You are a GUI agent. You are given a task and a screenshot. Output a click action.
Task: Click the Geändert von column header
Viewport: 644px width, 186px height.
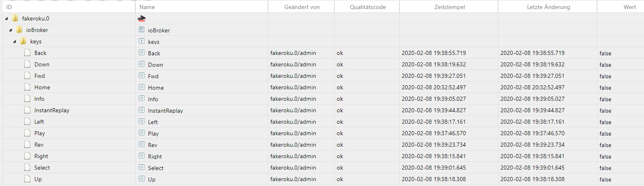[302, 7]
